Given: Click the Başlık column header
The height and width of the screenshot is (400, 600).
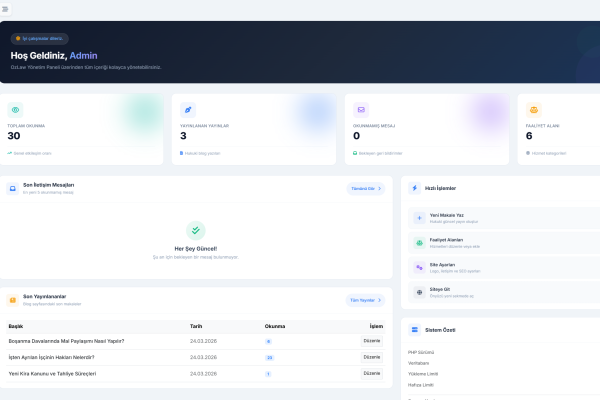Looking at the screenshot, I should [x=16, y=326].
